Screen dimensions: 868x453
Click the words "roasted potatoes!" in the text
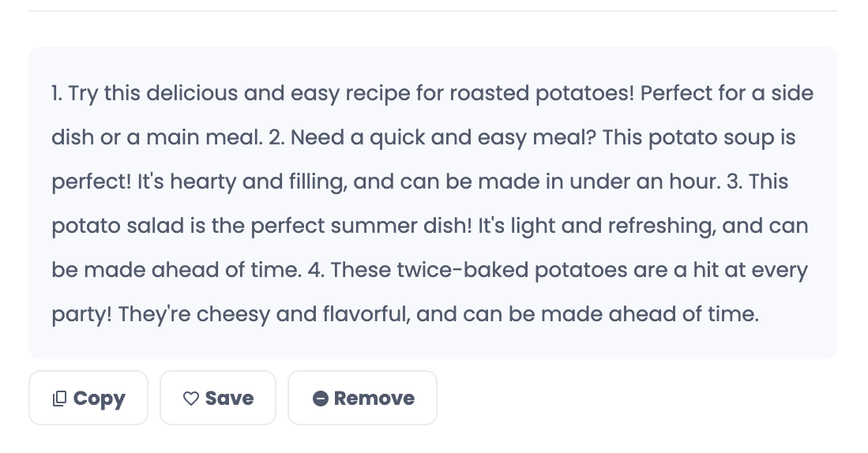point(542,94)
